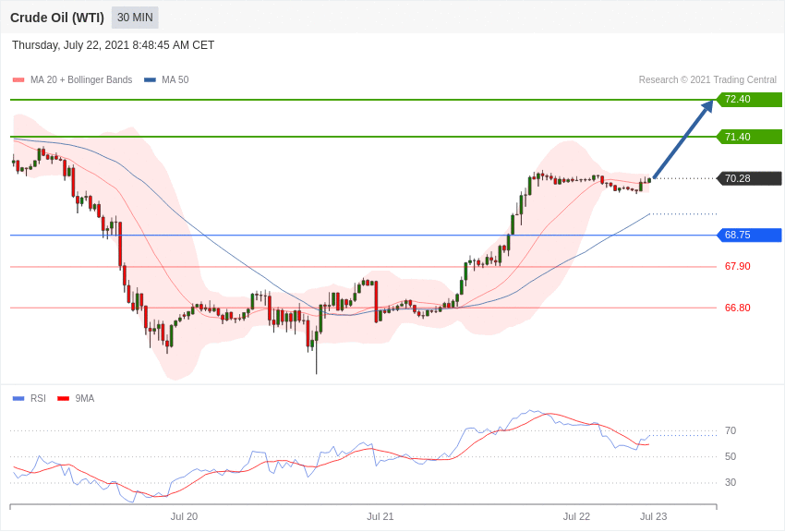Click the 30 MIN timeframe button

[135, 18]
